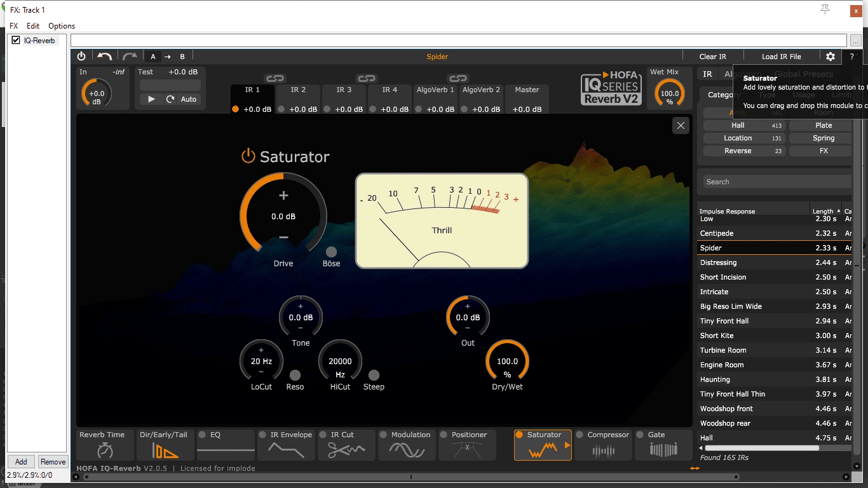Viewport: 868px width, 488px height.
Task: Open the Modulation module
Action: click(407, 445)
